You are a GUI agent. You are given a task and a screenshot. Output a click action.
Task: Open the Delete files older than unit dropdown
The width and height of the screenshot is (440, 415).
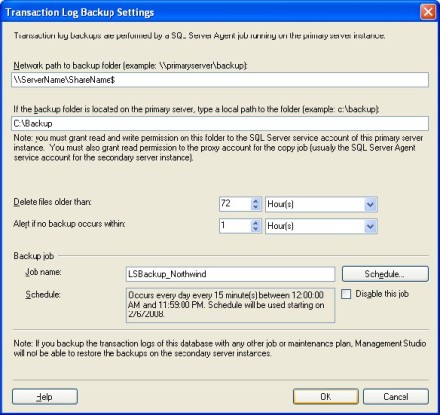coord(370,204)
